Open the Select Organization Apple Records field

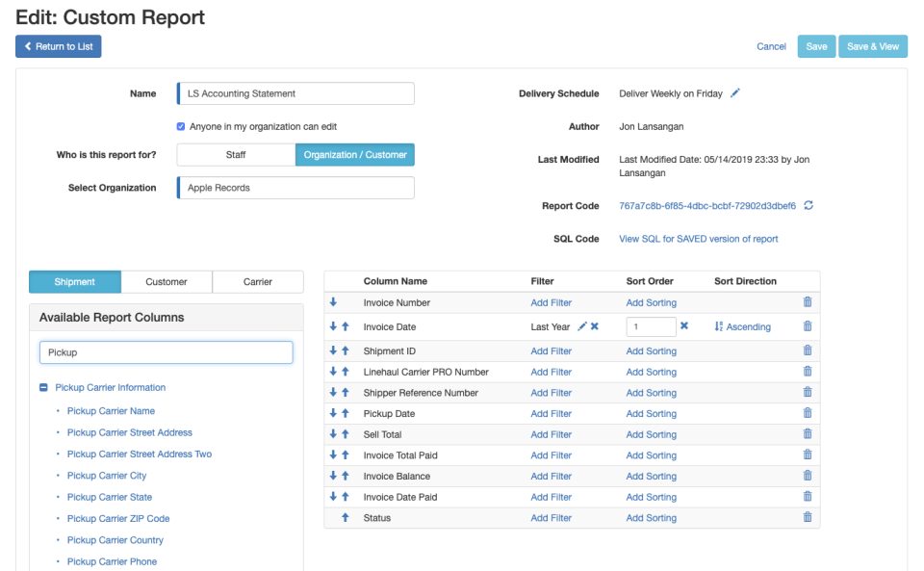click(x=295, y=188)
